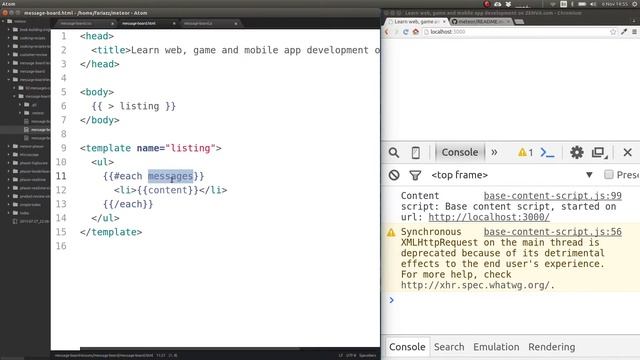
Task: Open the DevTools search magnifier icon
Action: click(393, 153)
